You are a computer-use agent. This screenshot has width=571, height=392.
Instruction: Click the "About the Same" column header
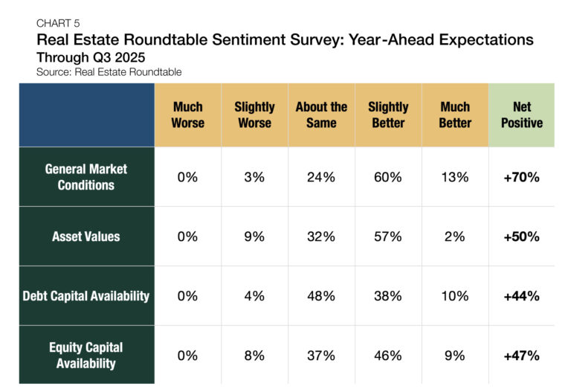point(321,115)
